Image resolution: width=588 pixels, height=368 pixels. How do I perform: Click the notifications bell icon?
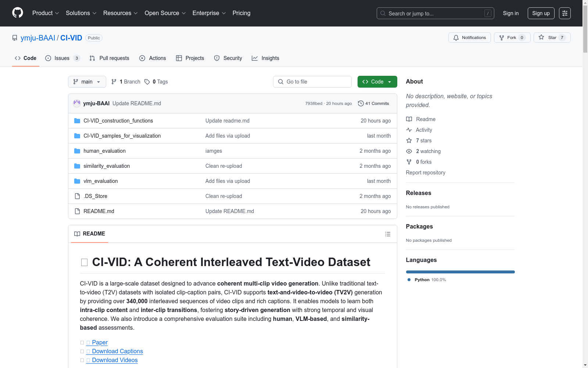coord(456,38)
